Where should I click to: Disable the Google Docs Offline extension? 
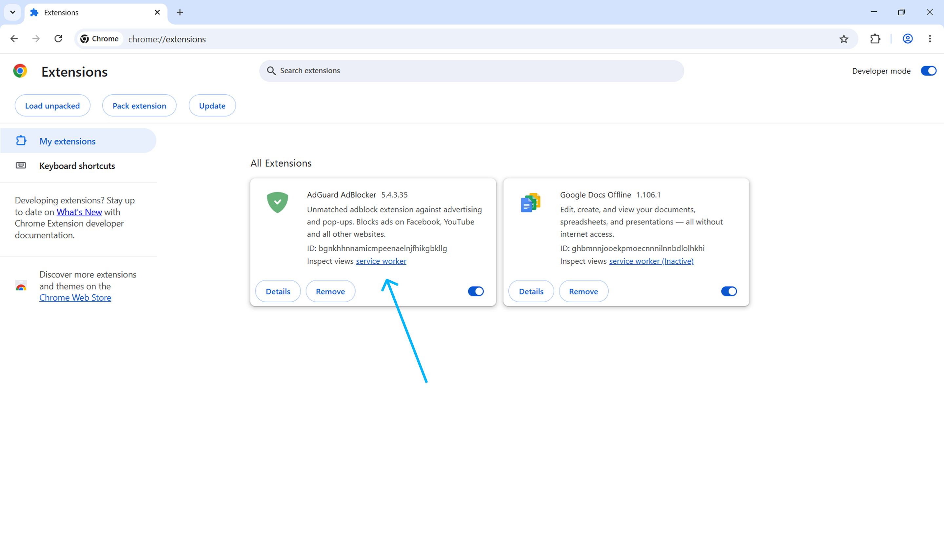coord(729,291)
